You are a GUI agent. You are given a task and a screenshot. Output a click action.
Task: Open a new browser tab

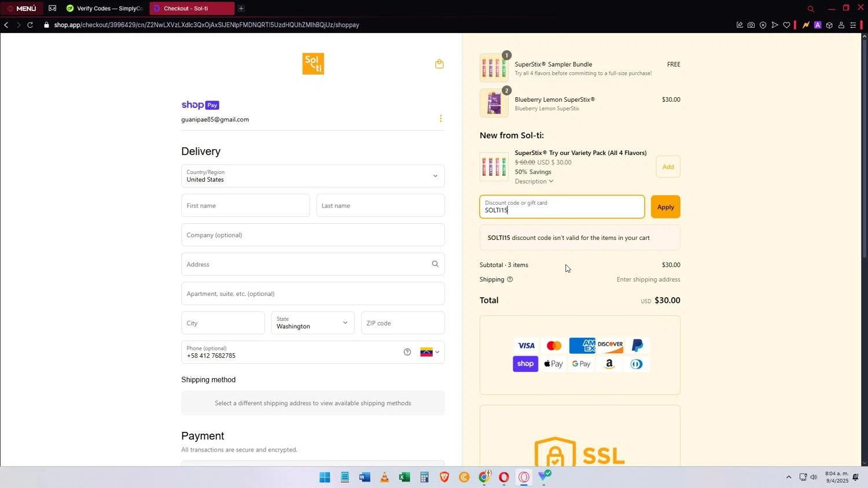point(241,8)
